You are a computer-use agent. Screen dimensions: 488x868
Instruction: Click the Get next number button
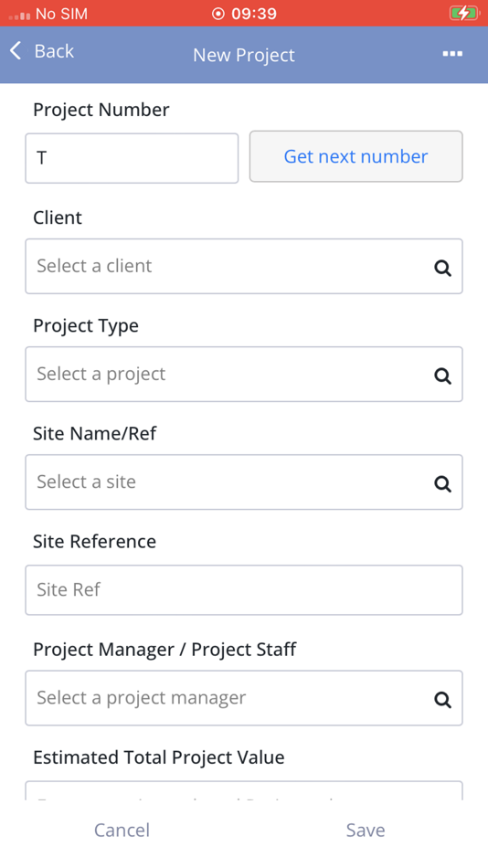pos(356,156)
